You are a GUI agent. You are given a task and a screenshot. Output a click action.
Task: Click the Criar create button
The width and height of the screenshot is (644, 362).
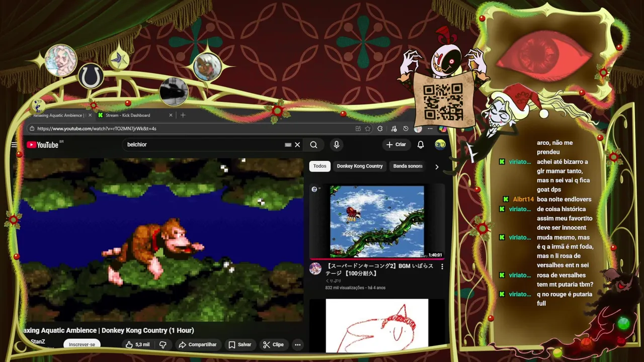pos(396,145)
